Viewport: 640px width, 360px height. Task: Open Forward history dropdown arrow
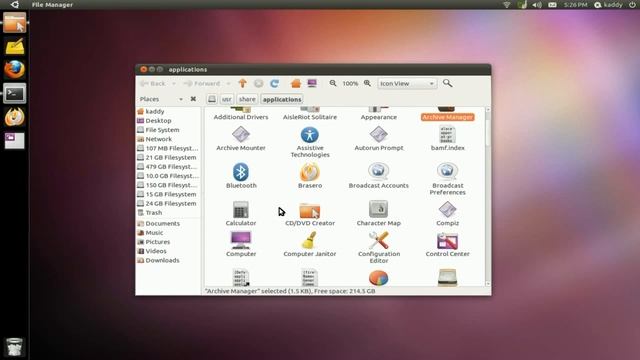click(228, 83)
